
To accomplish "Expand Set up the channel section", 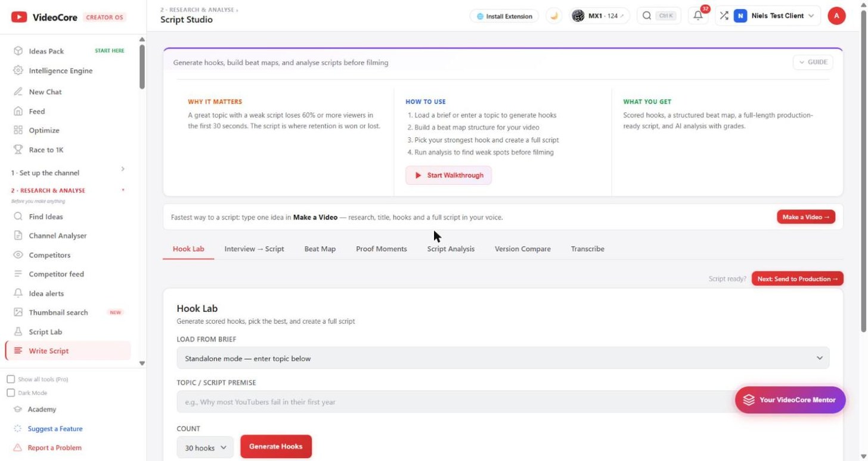I will tap(68, 172).
